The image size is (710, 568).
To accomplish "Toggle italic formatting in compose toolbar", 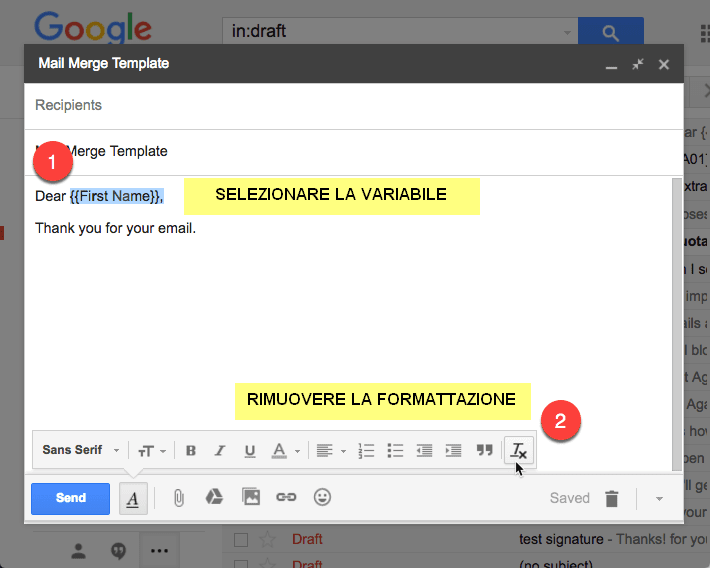I will (x=220, y=450).
